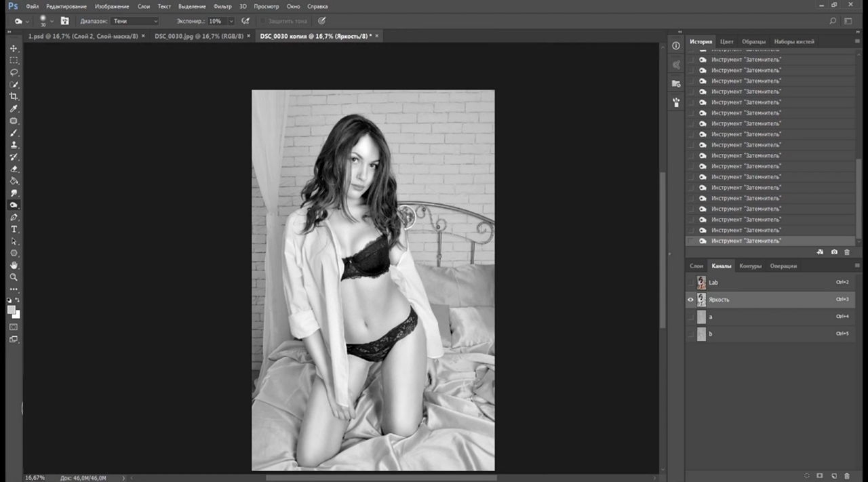Click the background color swatch

pos(16,315)
